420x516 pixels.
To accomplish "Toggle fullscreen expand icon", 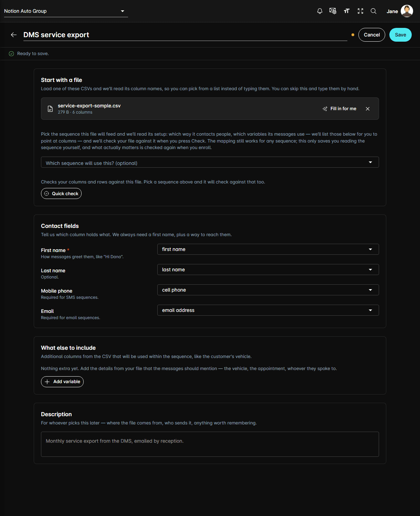I will pyautogui.click(x=360, y=11).
